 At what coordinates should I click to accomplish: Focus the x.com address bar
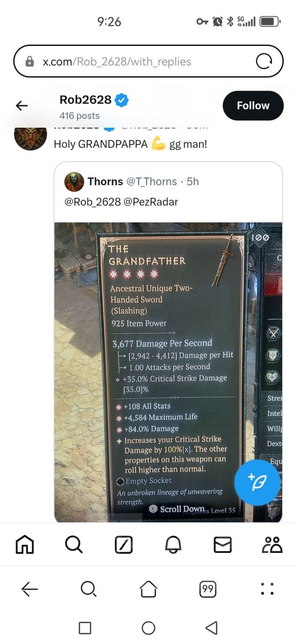pos(148,61)
